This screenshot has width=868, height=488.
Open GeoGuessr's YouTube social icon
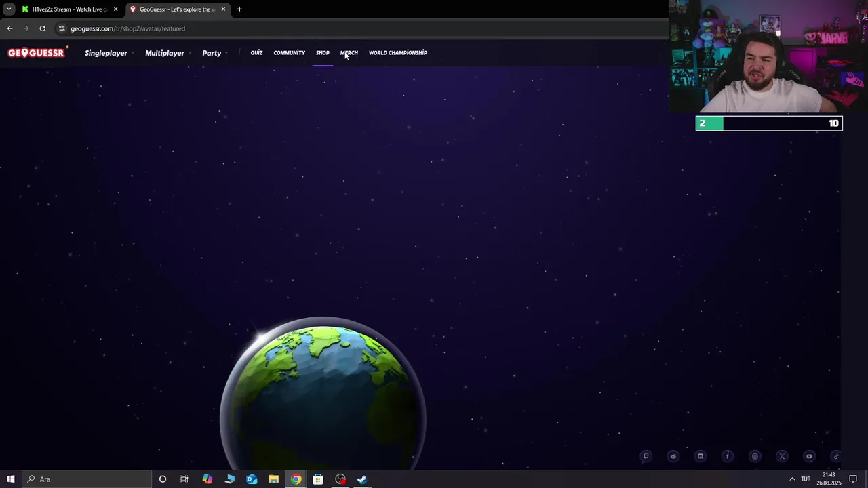click(809, 456)
